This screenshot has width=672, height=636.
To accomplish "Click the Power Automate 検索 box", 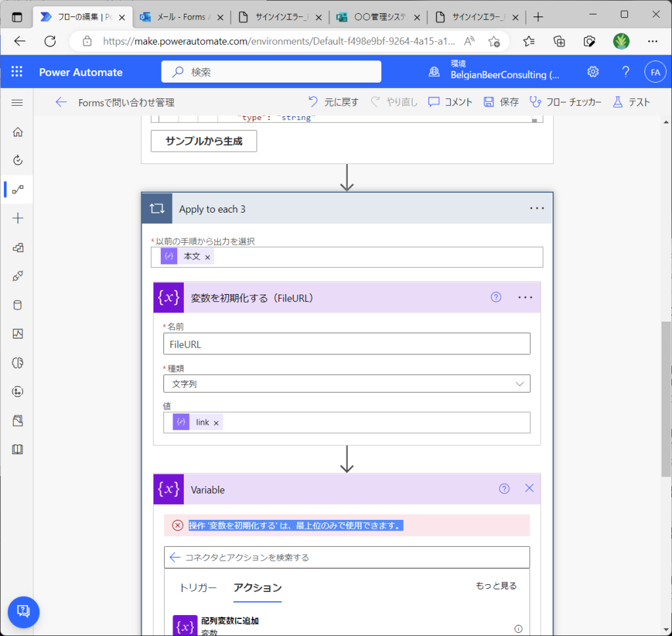I will pos(271,72).
